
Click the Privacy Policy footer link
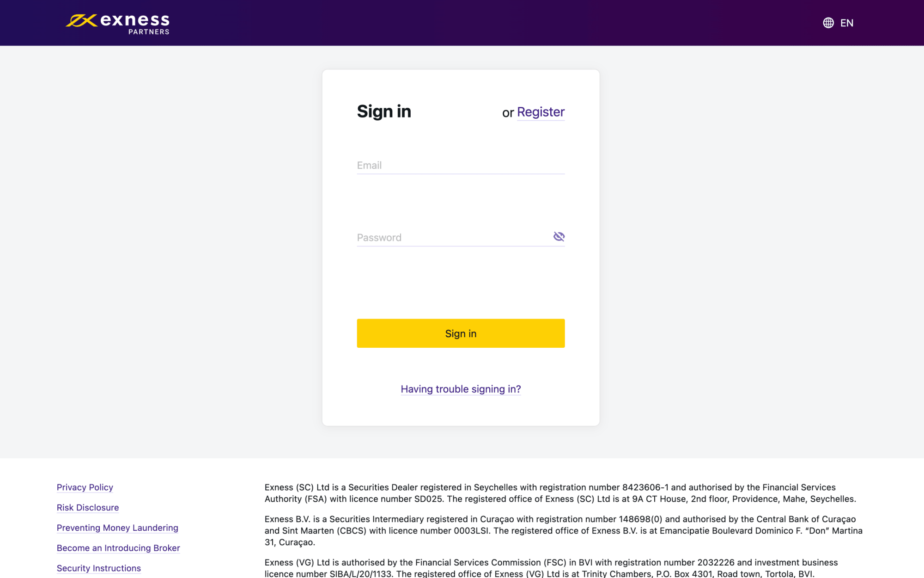[85, 487]
